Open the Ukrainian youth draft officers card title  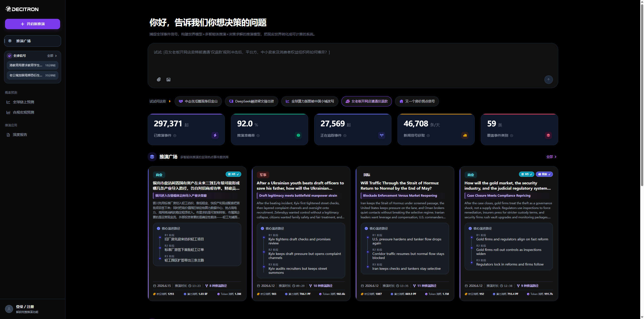pos(300,186)
